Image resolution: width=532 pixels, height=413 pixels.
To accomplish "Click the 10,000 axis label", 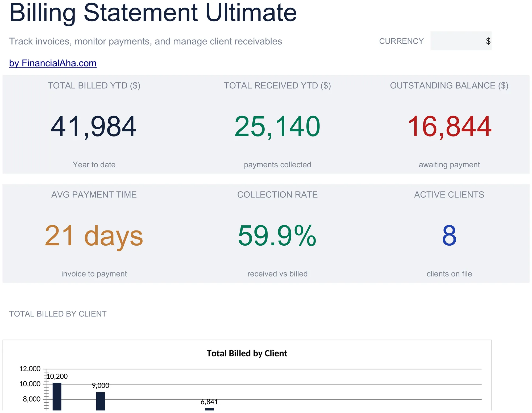I will coord(30,384).
